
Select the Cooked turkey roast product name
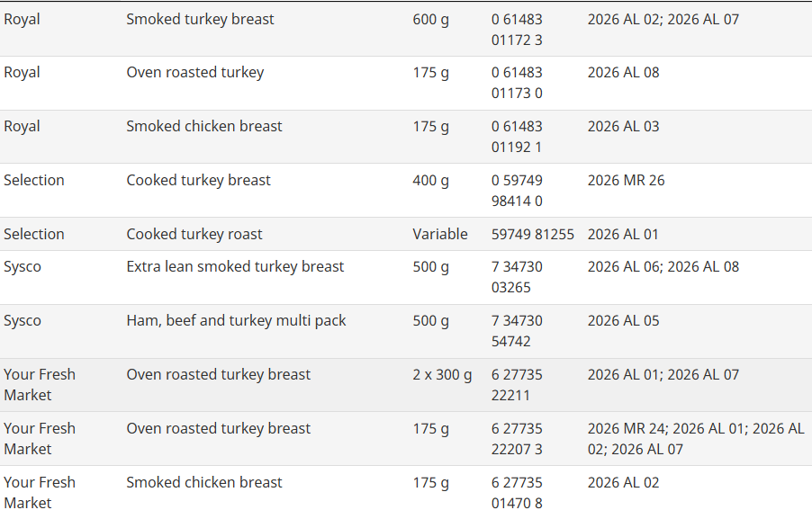(194, 234)
